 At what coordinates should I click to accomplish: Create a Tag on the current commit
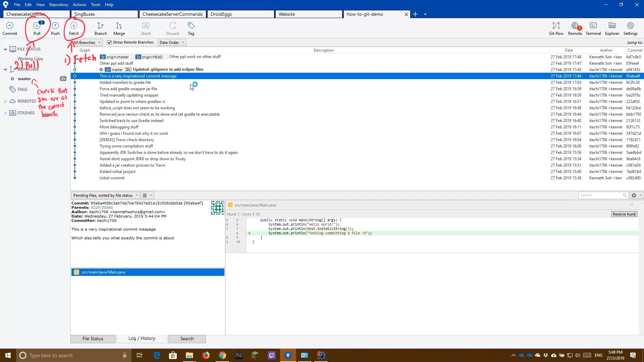tap(191, 28)
